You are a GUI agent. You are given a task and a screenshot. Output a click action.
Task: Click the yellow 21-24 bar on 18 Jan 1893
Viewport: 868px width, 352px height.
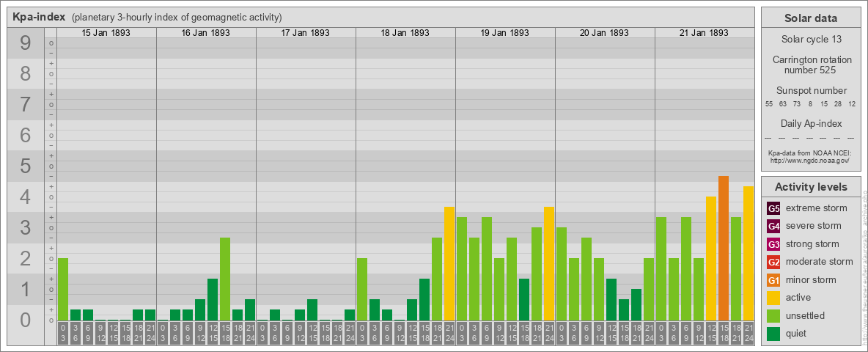coord(449,263)
